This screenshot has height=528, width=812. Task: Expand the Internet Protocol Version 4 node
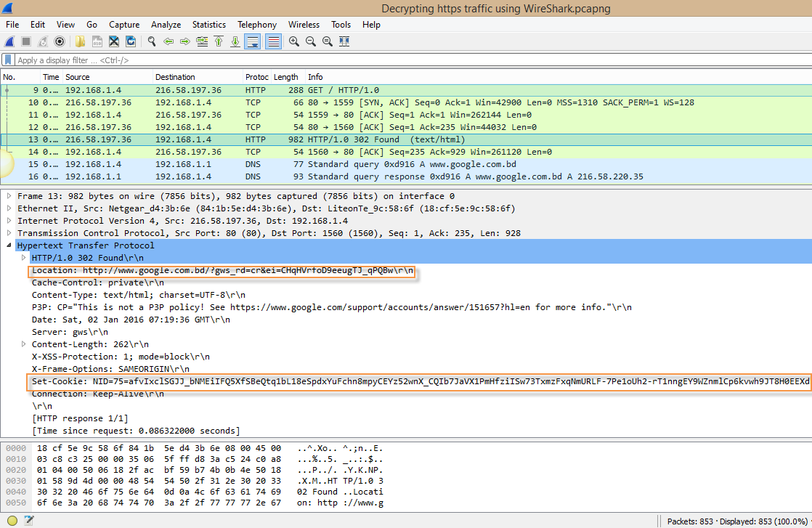9,221
